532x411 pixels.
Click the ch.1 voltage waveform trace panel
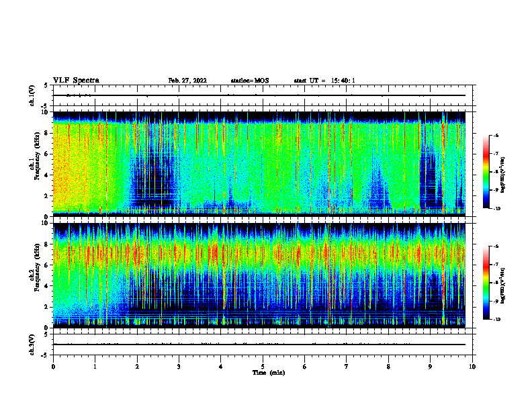pyautogui.click(x=263, y=95)
